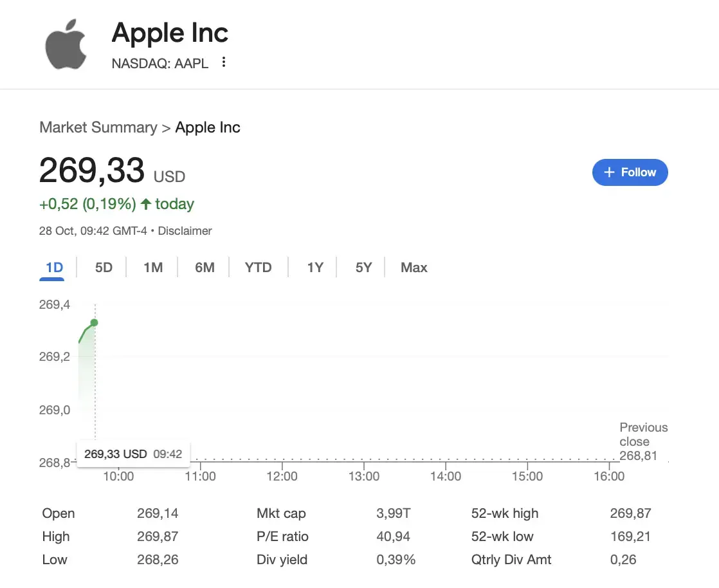Viewport: 719px width, 588px height.
Task: Click the NASDAQ: AAPL ticker label
Action: pyautogui.click(x=159, y=63)
